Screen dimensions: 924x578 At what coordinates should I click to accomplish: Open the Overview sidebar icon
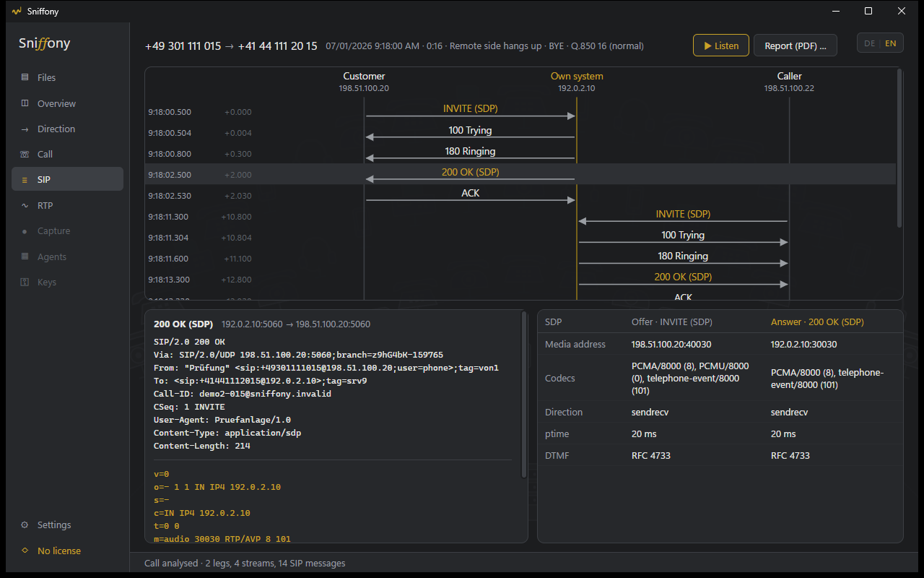point(25,103)
